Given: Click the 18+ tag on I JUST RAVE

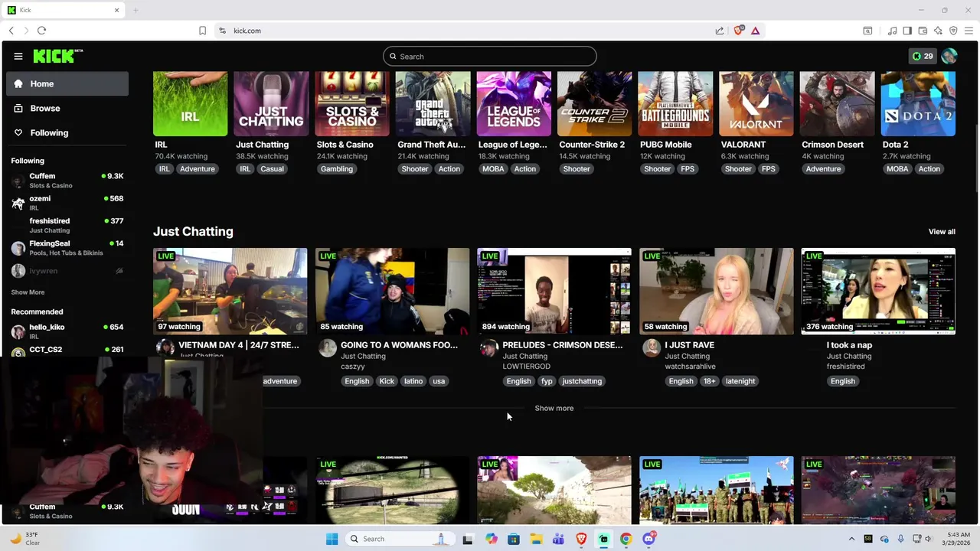Looking at the screenshot, I should click(709, 381).
